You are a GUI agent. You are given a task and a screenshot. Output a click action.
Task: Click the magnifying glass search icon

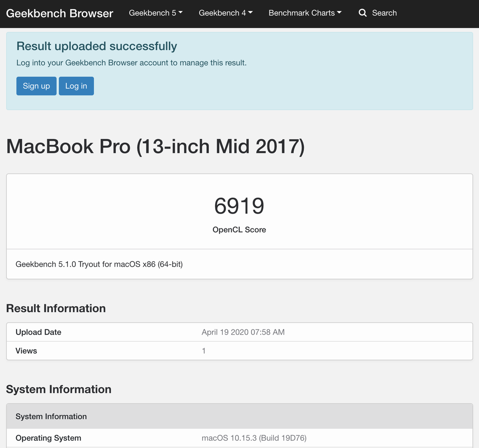point(362,13)
